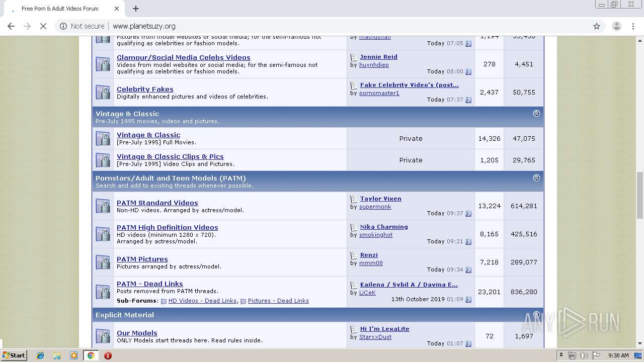644x362 pixels.
Task: Collapse the Explicit Material category
Action: coord(536,314)
